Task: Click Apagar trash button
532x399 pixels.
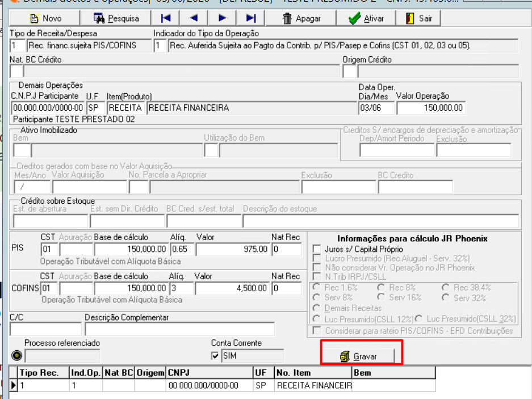Action: click(x=301, y=18)
